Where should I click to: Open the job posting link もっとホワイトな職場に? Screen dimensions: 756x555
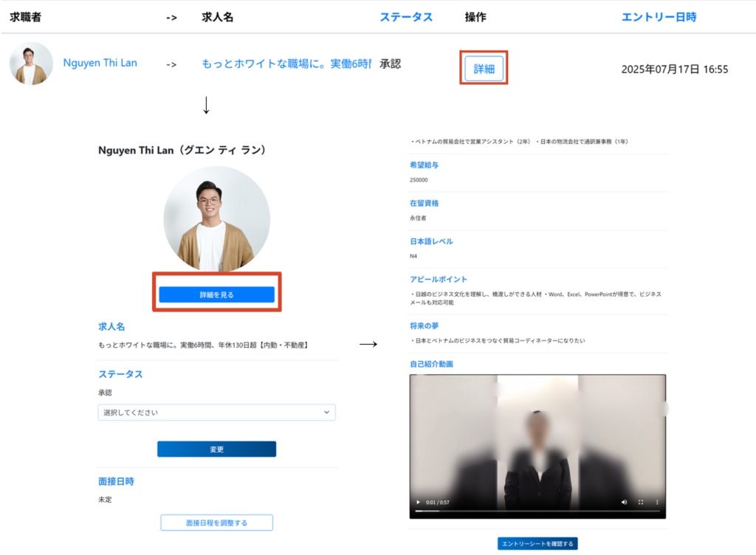[x=286, y=63]
